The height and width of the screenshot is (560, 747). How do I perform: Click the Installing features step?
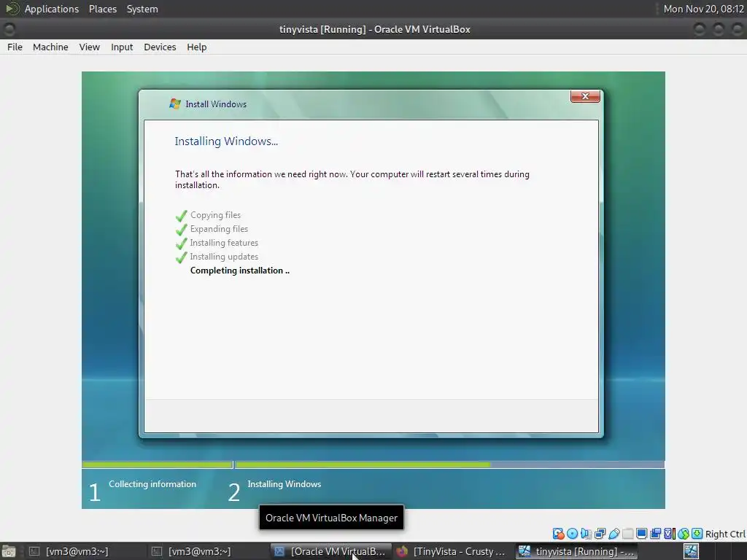[224, 243]
